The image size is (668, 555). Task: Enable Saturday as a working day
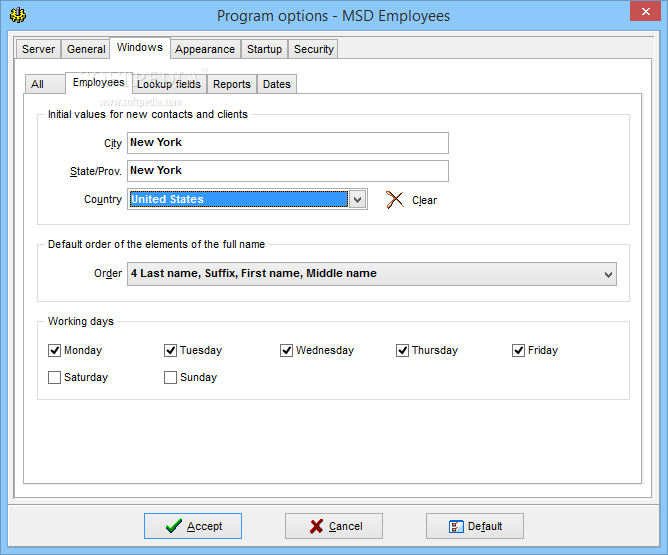point(54,377)
